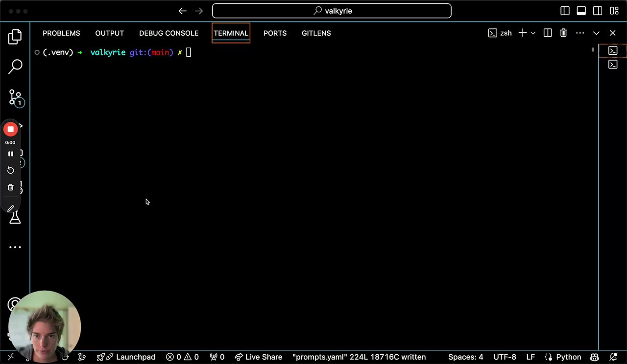Select the second terminal in tabs list
The width and height of the screenshot is (627, 364).
(613, 65)
